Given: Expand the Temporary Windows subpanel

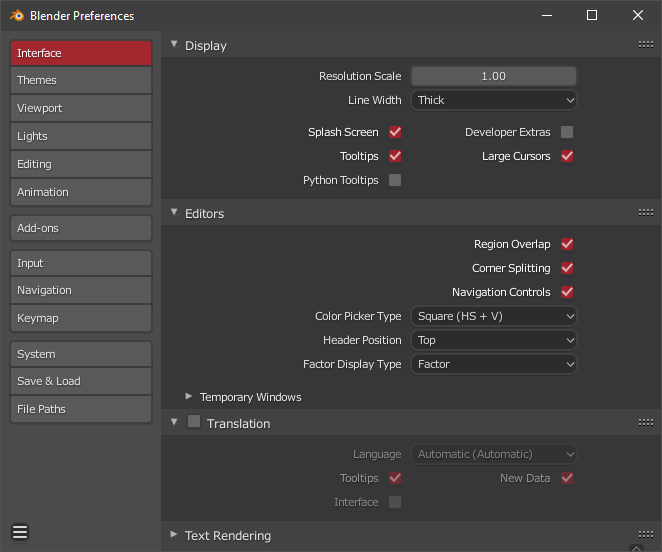Looking at the screenshot, I should 189,396.
